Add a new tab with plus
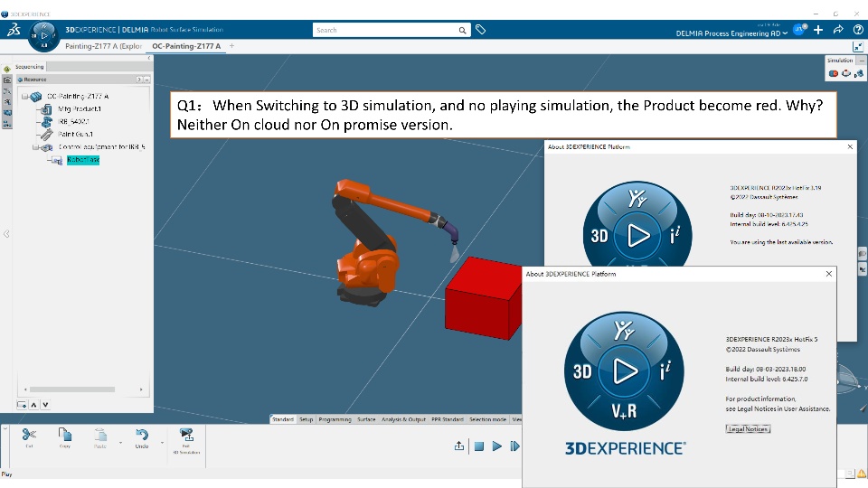Image resolution: width=868 pixels, height=488 pixels. [232, 46]
